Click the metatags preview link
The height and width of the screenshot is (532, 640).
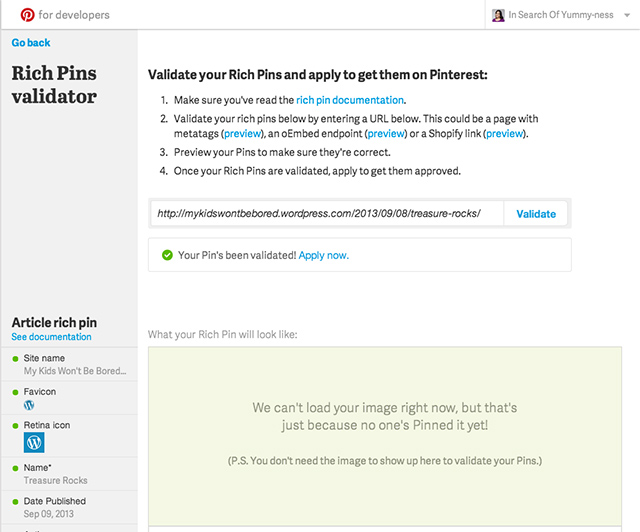pyautogui.click(x=242, y=133)
